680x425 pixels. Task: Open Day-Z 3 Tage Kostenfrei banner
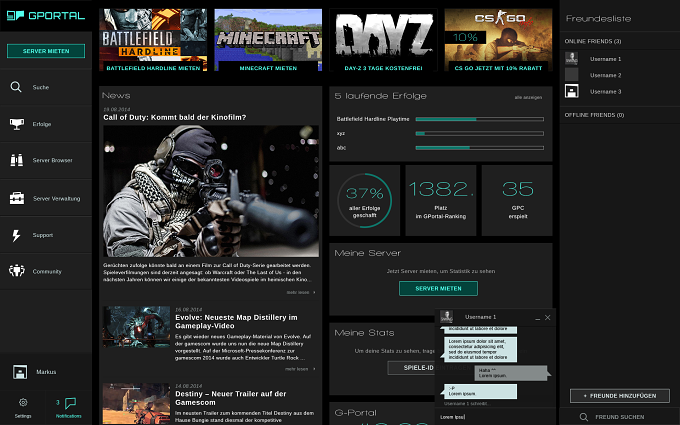383,40
